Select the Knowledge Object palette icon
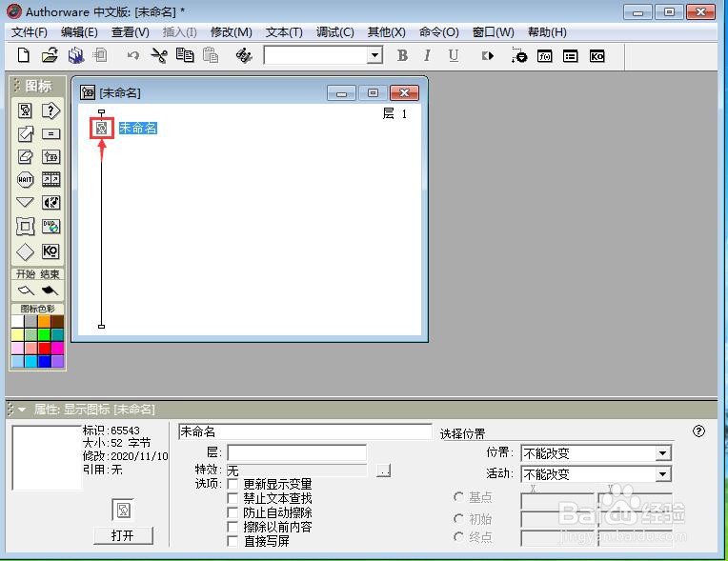This screenshot has width=728, height=561. (x=51, y=251)
